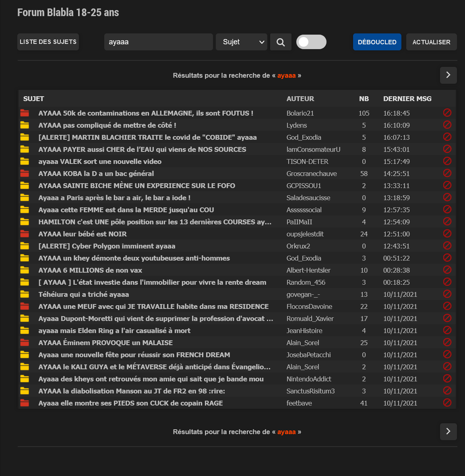Click the DERNIER MSG column header
Viewport: 465px width, 476px height.
coord(407,99)
